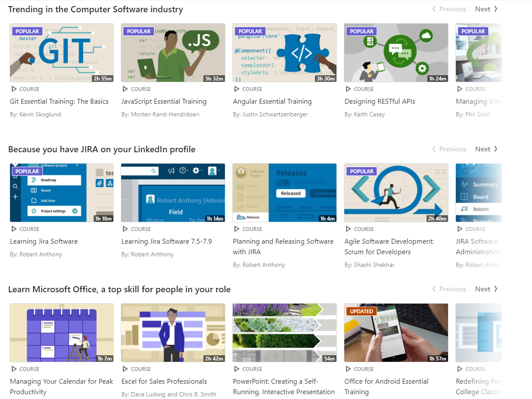Click Previous in the Learn Microsoft Office row
532x399 pixels.
coord(449,289)
